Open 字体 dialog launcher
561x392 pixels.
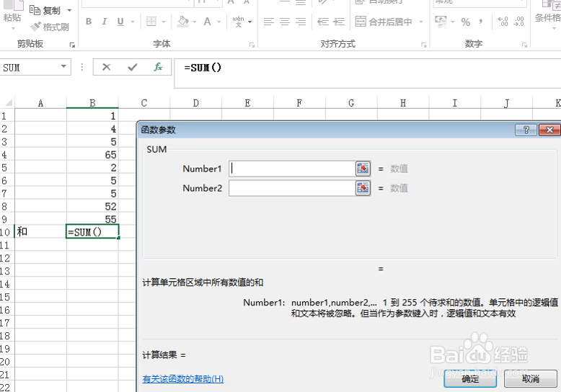point(252,45)
